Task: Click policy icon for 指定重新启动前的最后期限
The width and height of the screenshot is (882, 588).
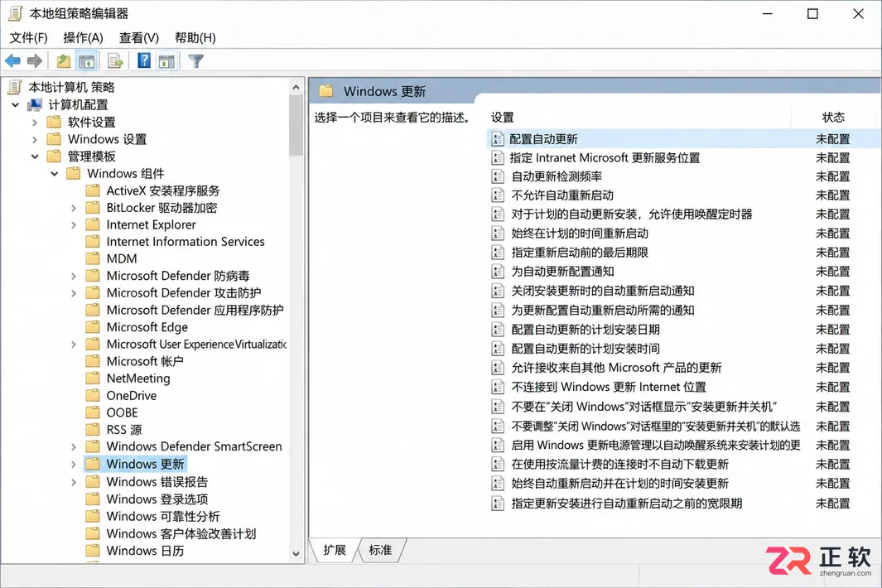Action: 497,252
